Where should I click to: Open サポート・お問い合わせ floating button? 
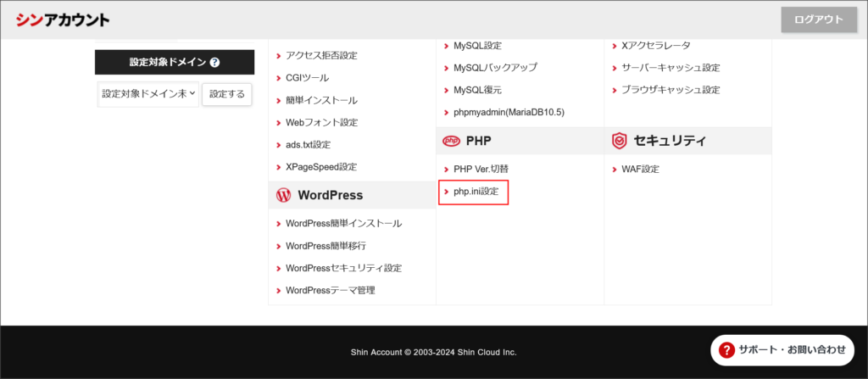[782, 349]
